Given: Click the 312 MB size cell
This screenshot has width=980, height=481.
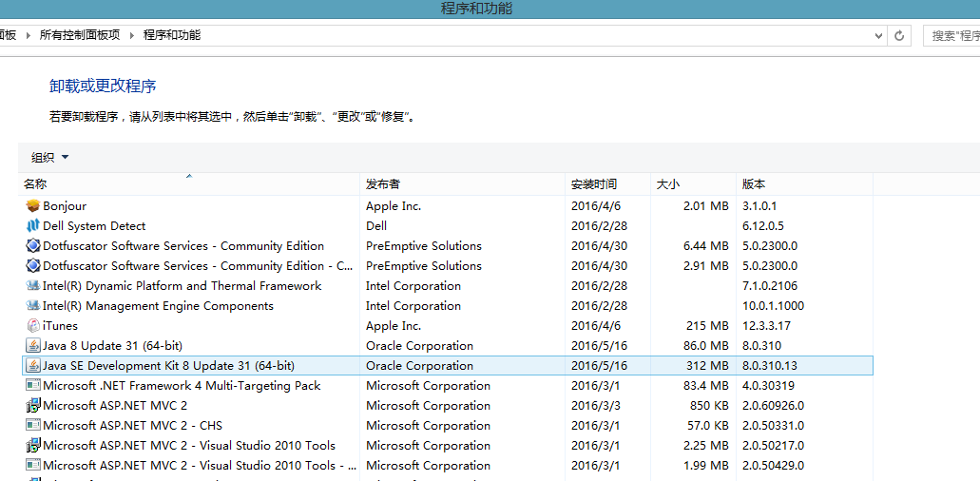Looking at the screenshot, I should 707,365.
